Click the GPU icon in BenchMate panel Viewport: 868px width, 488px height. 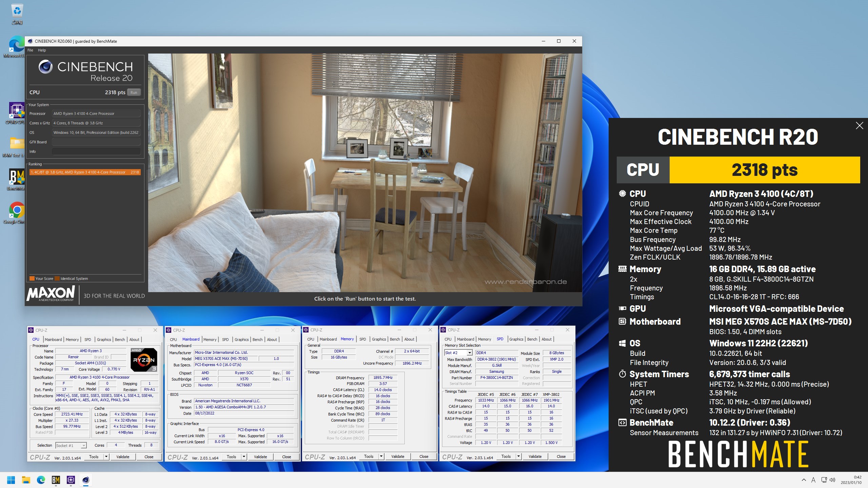click(622, 308)
